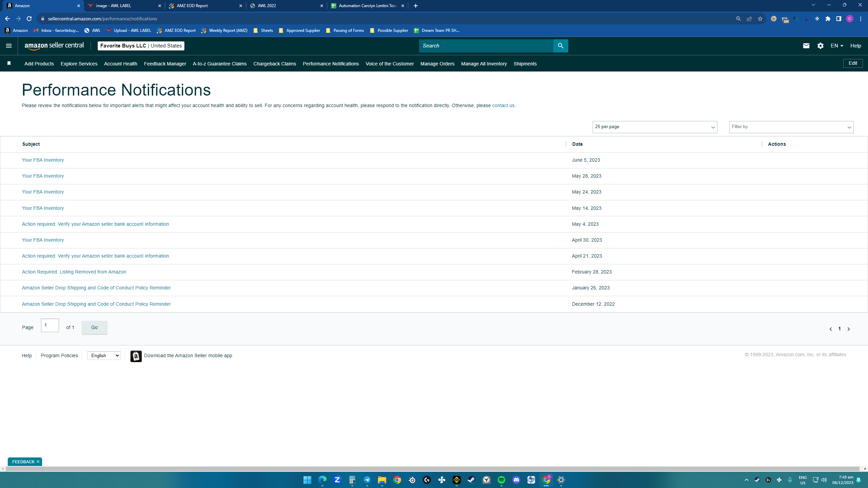The image size is (868, 488).
Task: Open Microsoft Edge from the taskbar
Action: [x=322, y=480]
